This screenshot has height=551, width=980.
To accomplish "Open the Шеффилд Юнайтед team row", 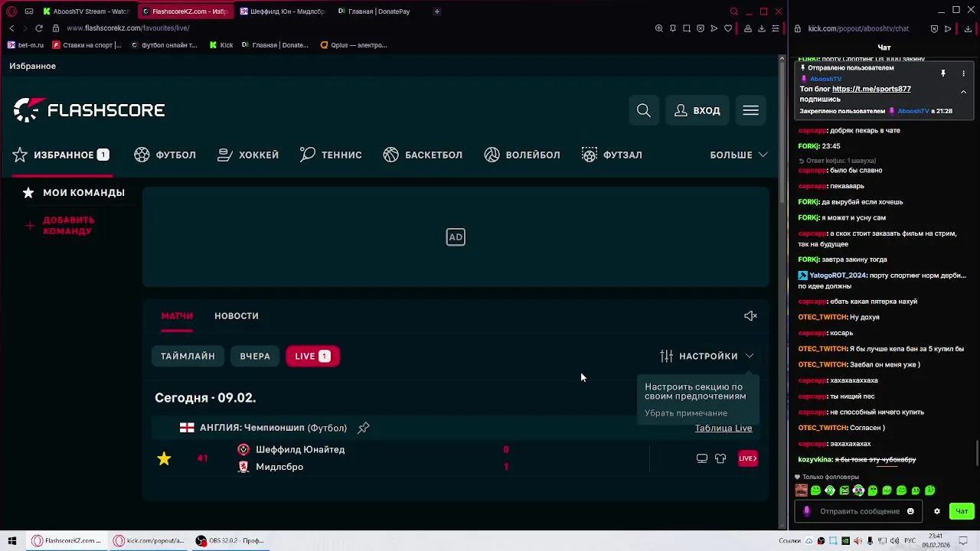I will point(300,449).
